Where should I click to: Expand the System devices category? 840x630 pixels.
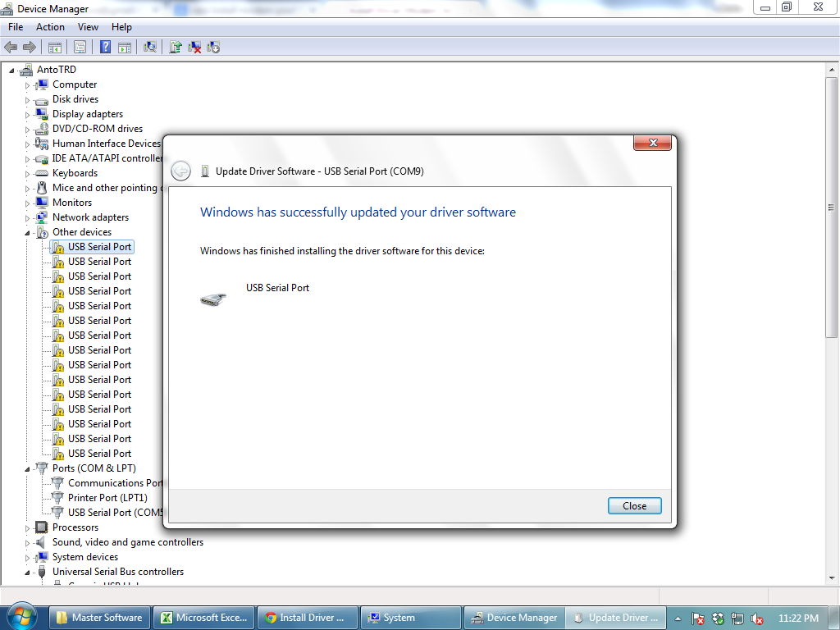click(x=27, y=557)
